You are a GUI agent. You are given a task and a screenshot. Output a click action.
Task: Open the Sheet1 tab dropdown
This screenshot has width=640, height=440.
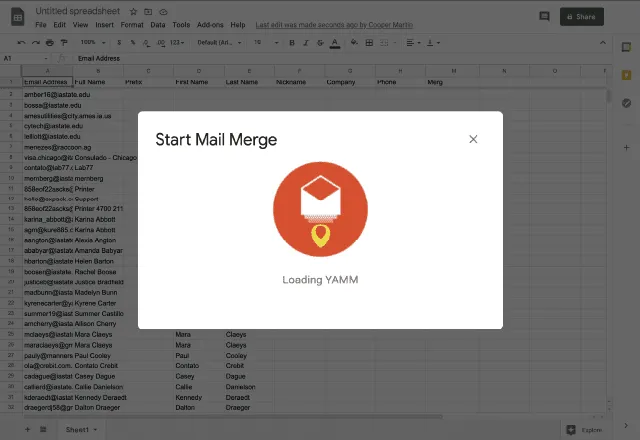(x=95, y=429)
